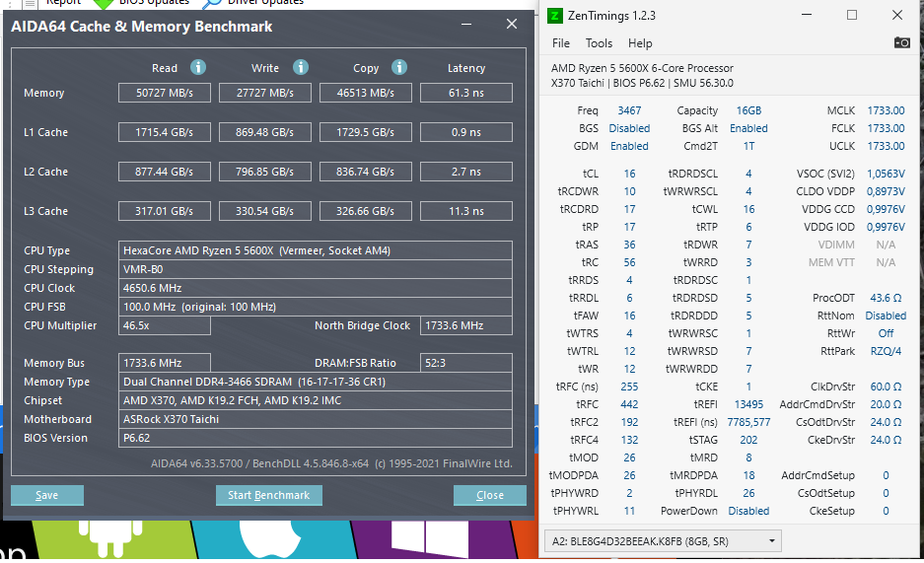Screen dimensions: 924x563
Task: Click the CPU Multiplier value 46.5x
Action: [165, 325]
